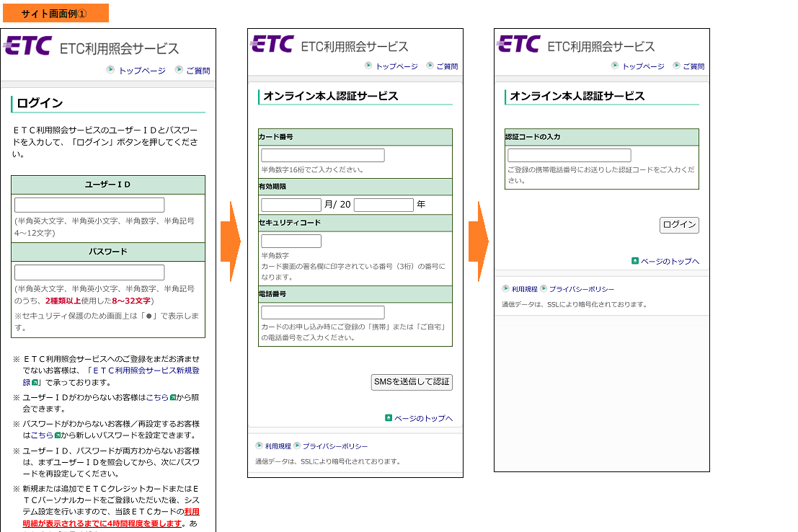Focus the 有効期限 year field
The height and width of the screenshot is (532, 798).
tap(384, 205)
